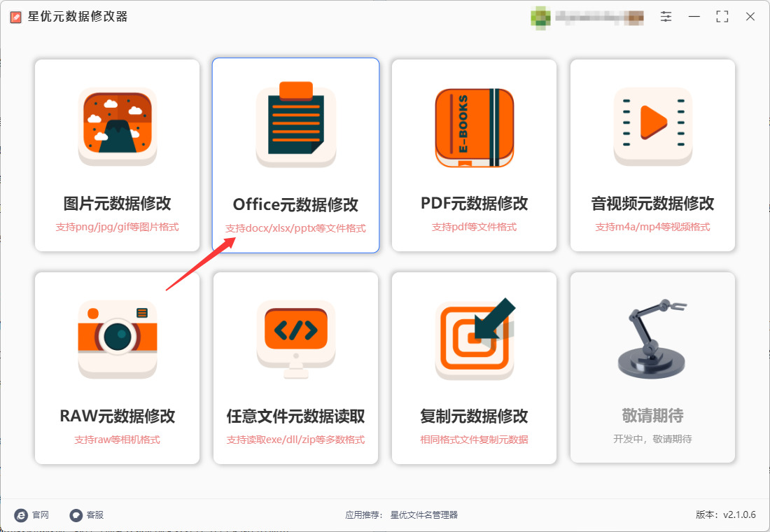Select the RAW camera icon
The image size is (770, 532).
tap(118, 339)
